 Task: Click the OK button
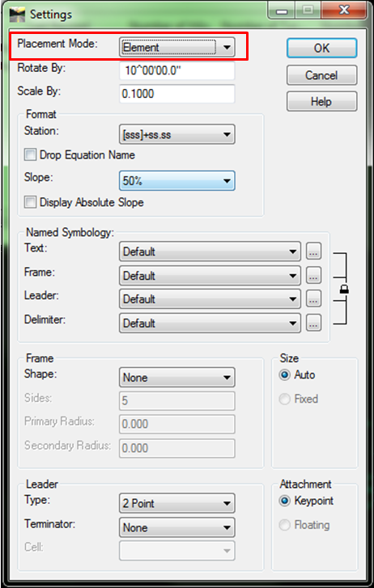(x=322, y=48)
